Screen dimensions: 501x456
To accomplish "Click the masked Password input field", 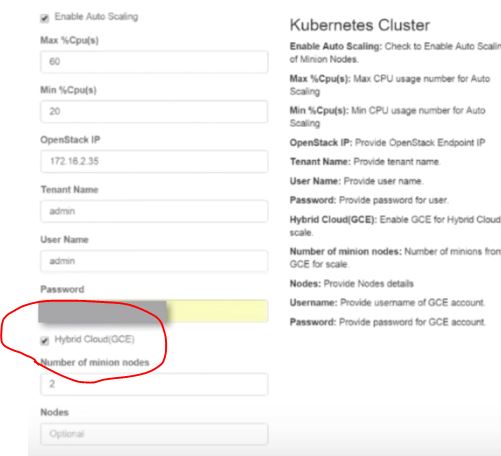I will (153, 311).
